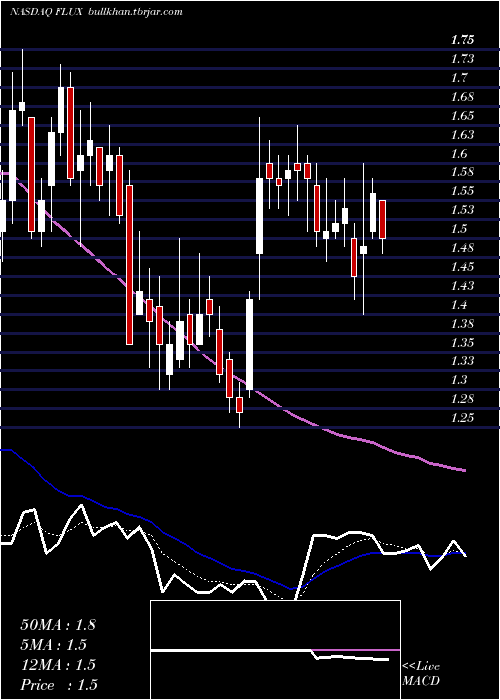Select the 1.55 price axis label
This screenshot has height=700, width=500.
click(462, 191)
